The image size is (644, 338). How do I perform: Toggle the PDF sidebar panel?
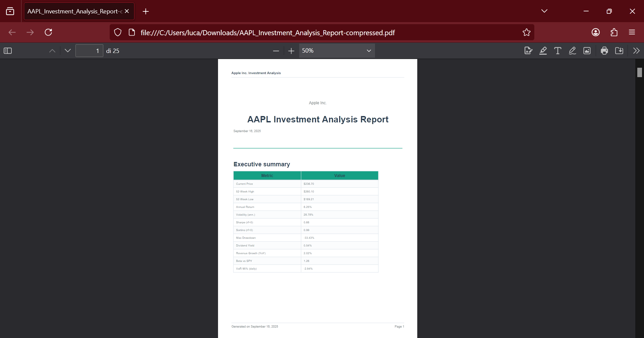(x=8, y=51)
